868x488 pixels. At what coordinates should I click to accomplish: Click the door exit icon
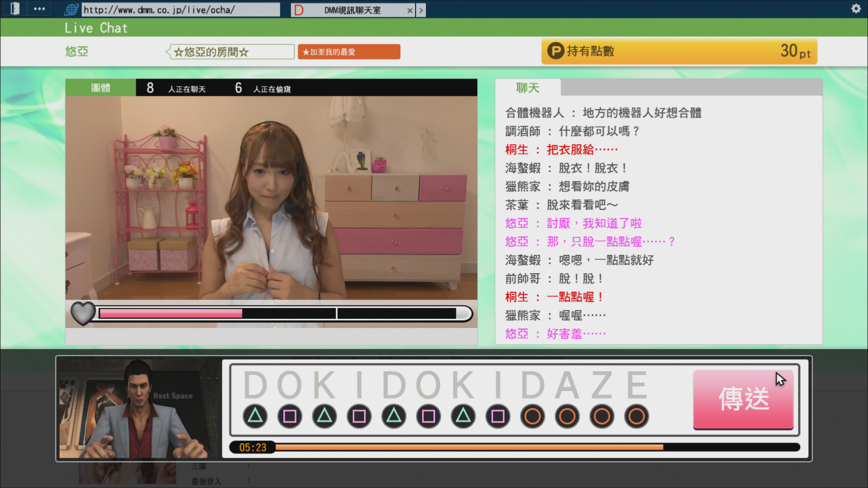point(14,9)
